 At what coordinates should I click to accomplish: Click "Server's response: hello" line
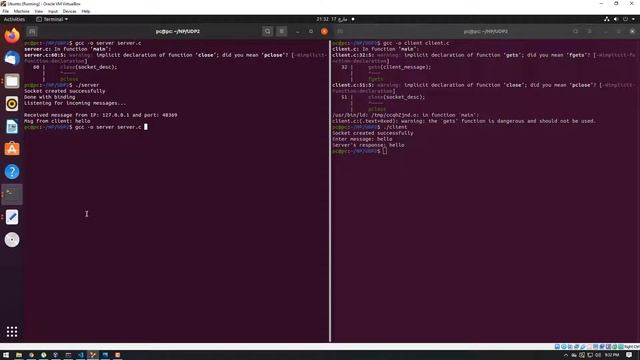(368, 145)
